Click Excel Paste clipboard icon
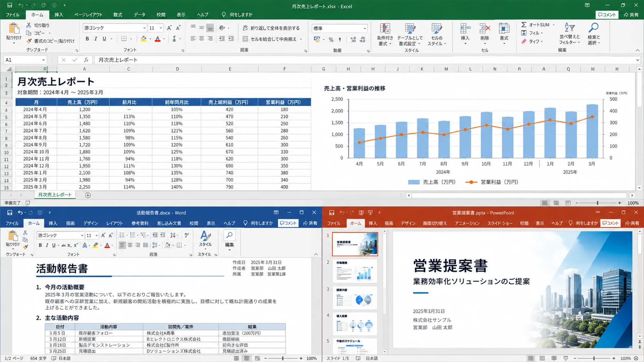 click(x=14, y=28)
